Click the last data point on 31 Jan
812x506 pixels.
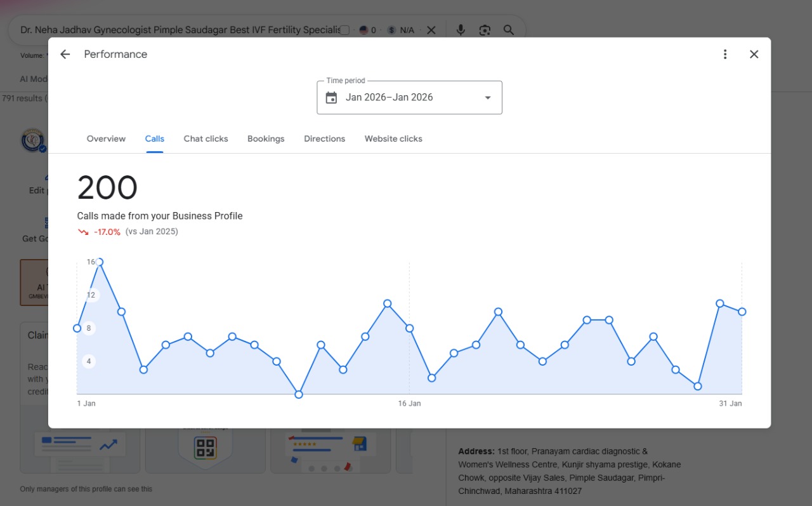click(742, 312)
